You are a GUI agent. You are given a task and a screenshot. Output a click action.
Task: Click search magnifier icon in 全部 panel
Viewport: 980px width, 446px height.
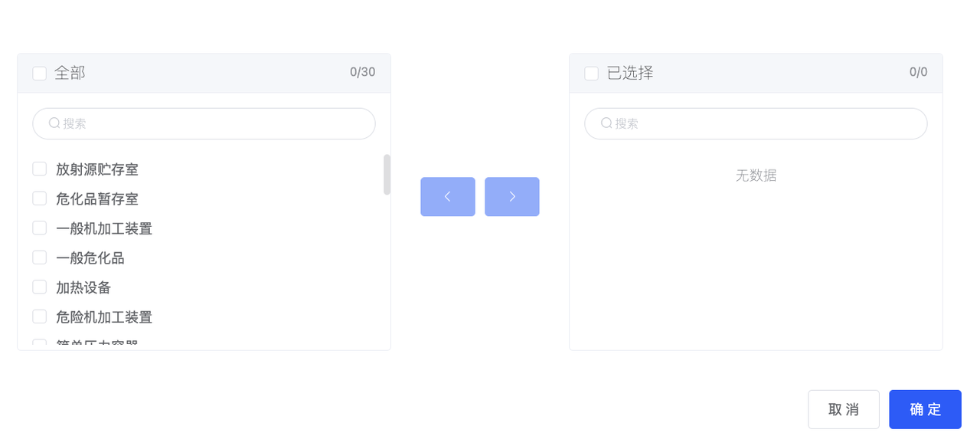tap(54, 123)
